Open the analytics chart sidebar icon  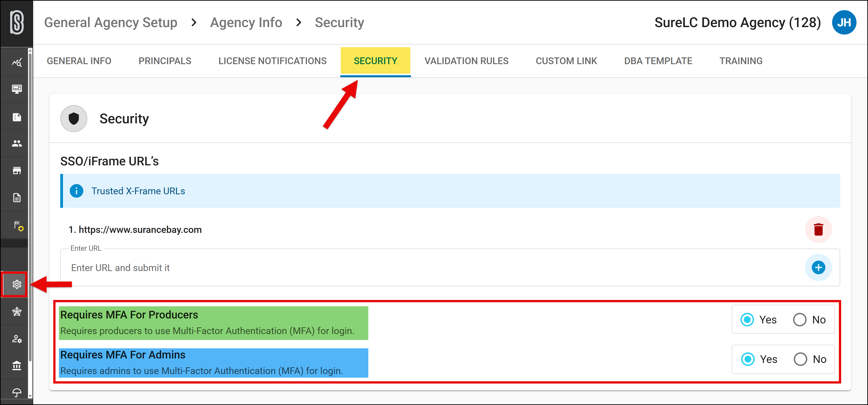click(x=16, y=62)
